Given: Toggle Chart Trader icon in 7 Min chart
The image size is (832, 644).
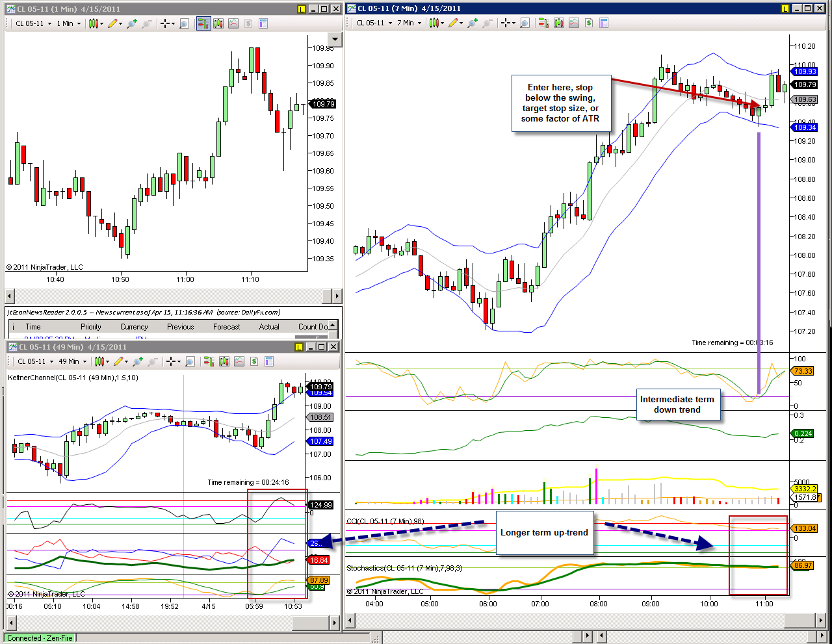Looking at the screenshot, I should [543, 23].
